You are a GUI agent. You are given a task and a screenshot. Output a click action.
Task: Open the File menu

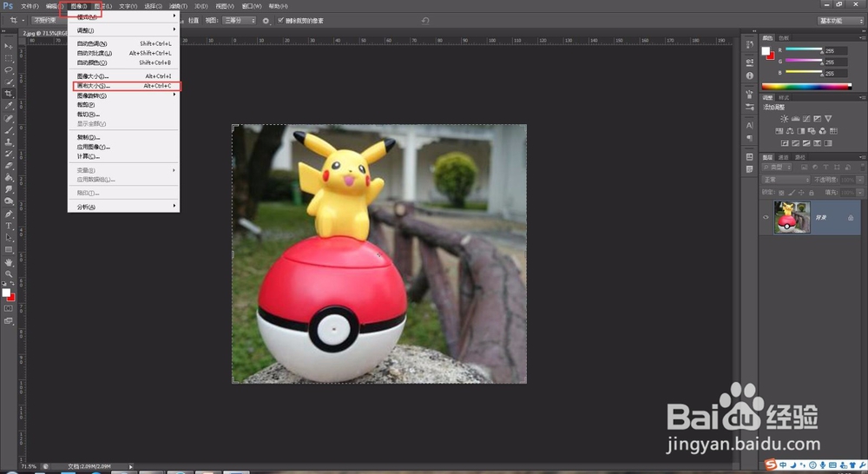tap(30, 6)
